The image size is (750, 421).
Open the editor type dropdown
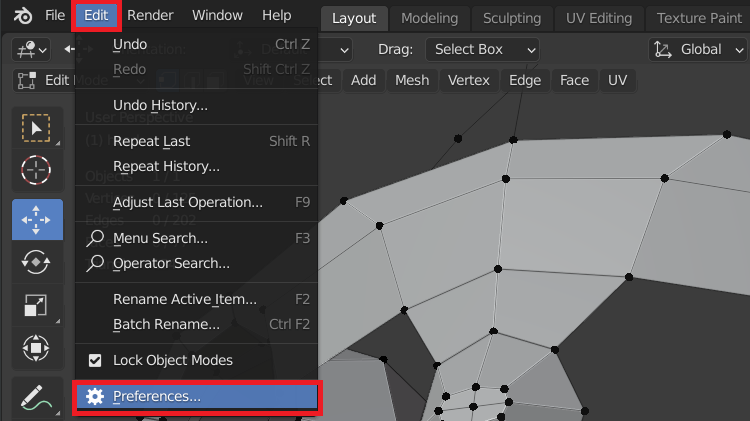pyautogui.click(x=31, y=50)
